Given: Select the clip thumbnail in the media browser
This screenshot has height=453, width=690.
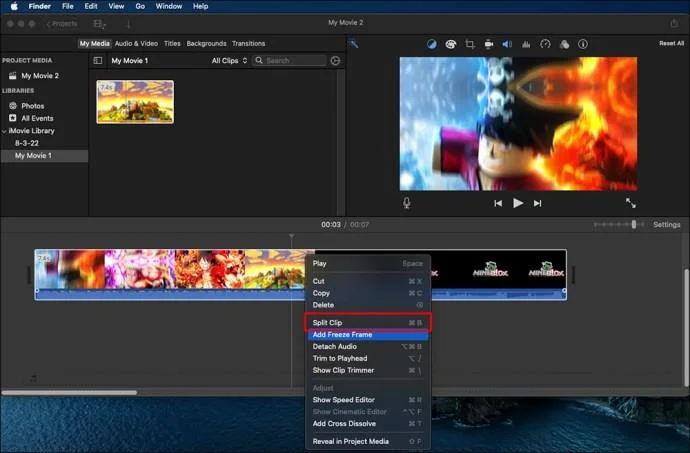Looking at the screenshot, I should [135, 102].
